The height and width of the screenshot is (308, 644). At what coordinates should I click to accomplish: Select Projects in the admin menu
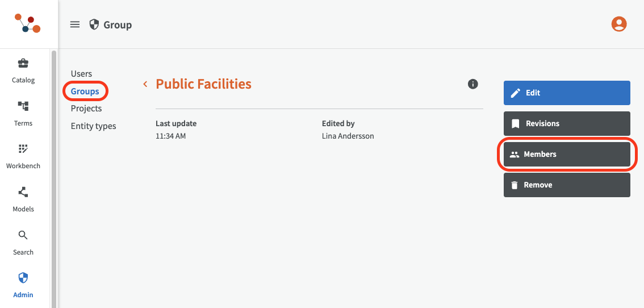pyautogui.click(x=86, y=109)
